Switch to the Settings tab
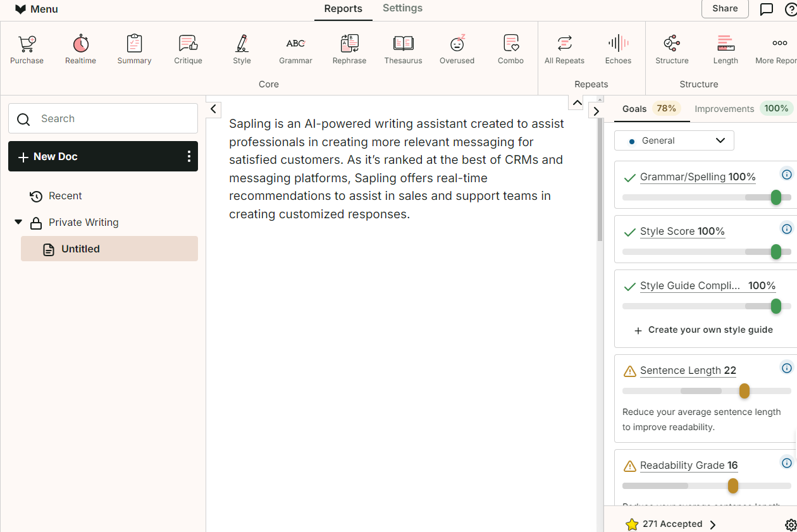Image resolution: width=797 pixels, height=532 pixels. 402,8
